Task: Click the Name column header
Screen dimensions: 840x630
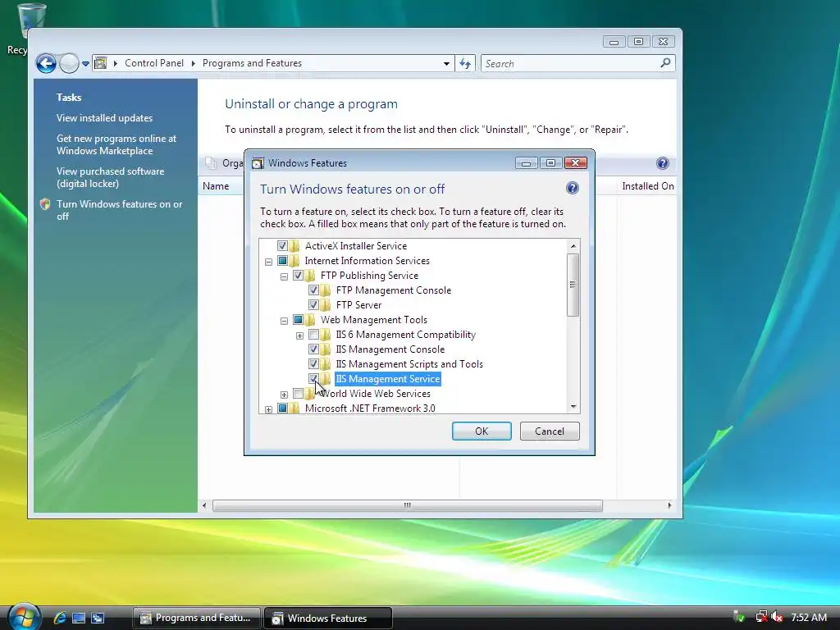Action: 216,186
